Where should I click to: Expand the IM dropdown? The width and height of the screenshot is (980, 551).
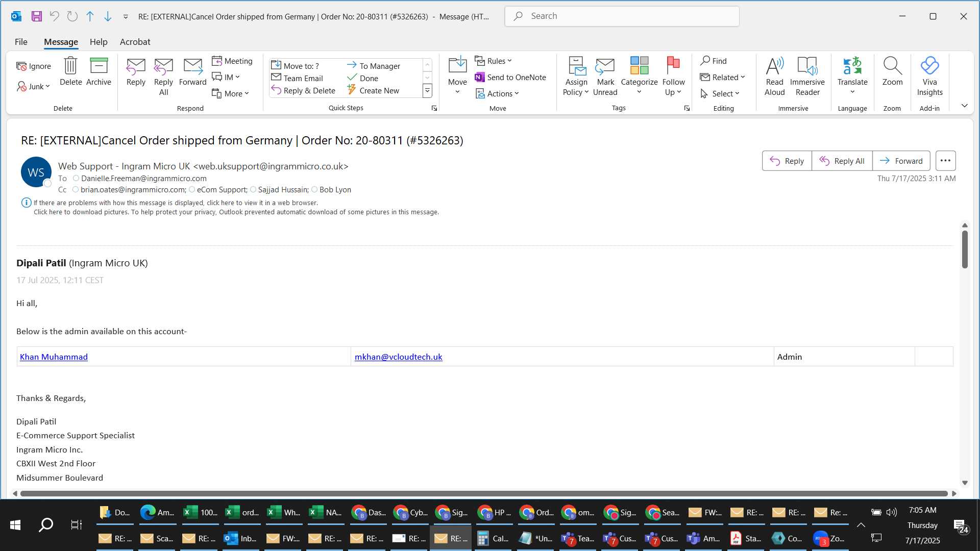[226, 77]
